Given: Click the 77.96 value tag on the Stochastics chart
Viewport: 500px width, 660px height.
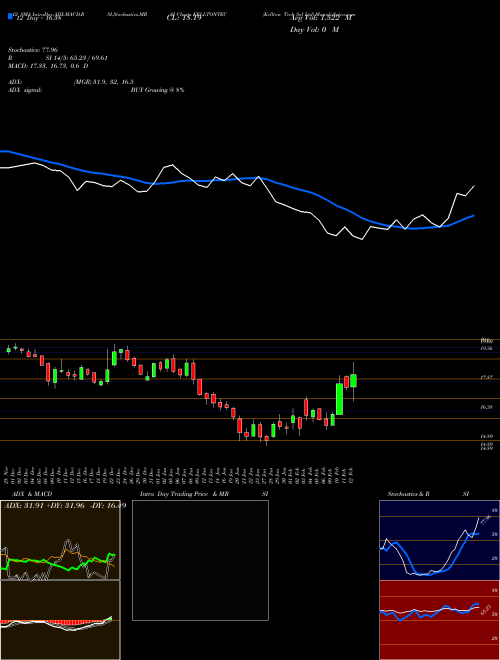Looking at the screenshot, I should click(485, 520).
